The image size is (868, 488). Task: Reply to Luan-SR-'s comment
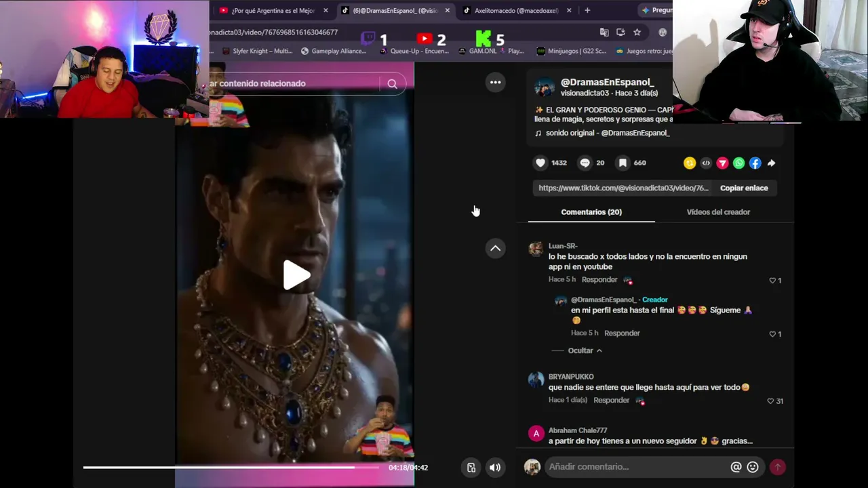point(599,279)
